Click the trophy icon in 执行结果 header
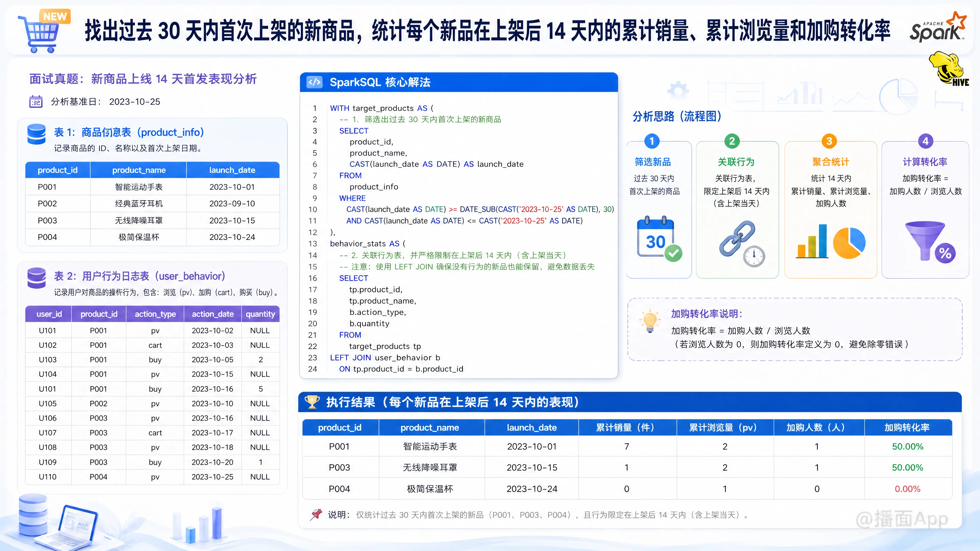This screenshot has width=980, height=551. pyautogui.click(x=312, y=402)
